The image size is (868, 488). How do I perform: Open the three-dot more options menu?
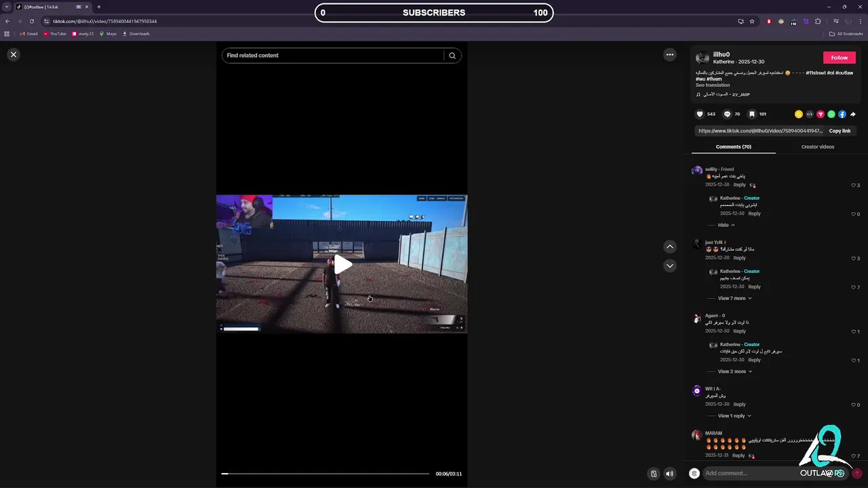(670, 55)
